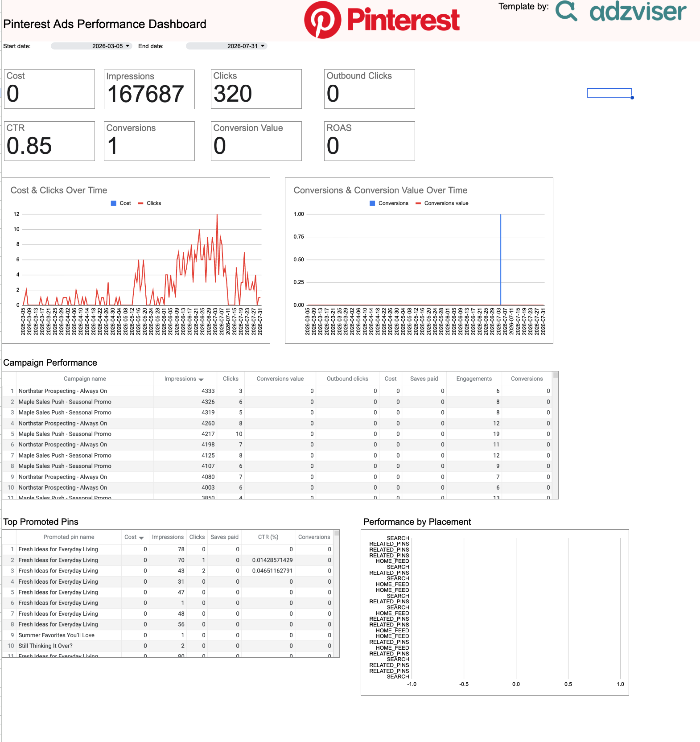This screenshot has height=742, width=700.
Task: Click the Performance by Placement heading
Action: point(417,522)
